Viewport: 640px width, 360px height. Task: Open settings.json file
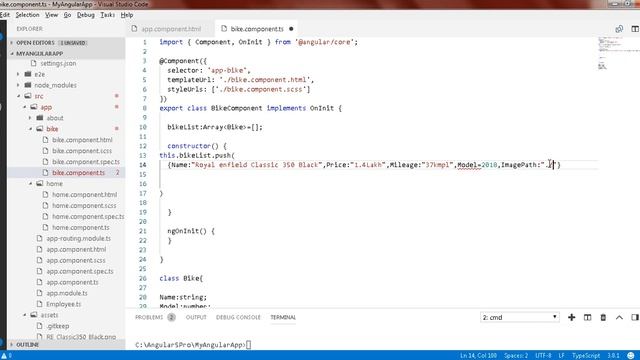point(58,63)
